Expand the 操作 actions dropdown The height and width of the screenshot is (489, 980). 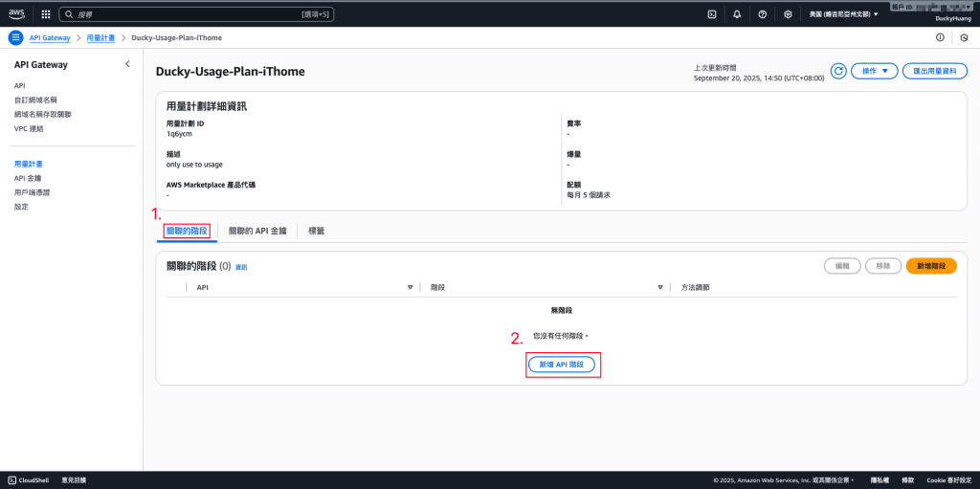[875, 71]
